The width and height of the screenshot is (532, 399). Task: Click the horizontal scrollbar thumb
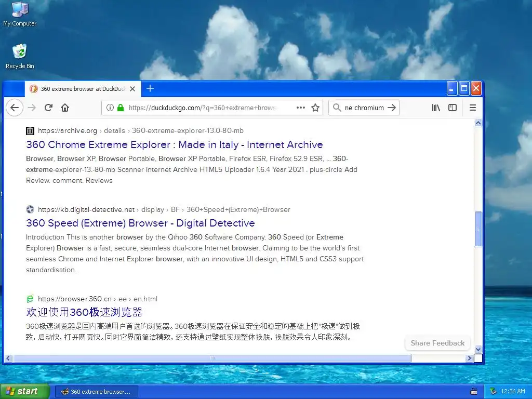click(212, 358)
